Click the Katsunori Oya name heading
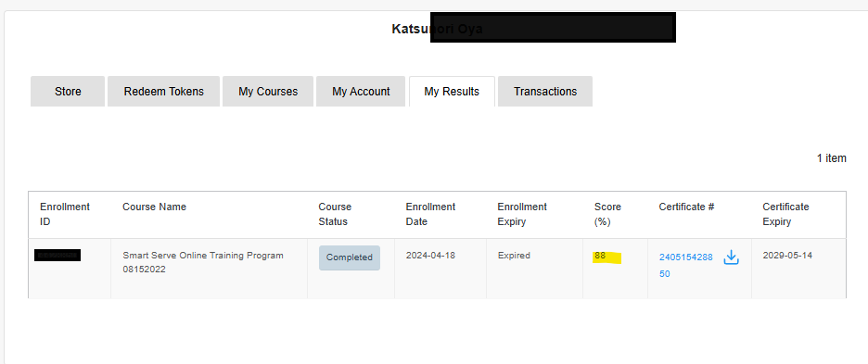Screen dimensions: 868x364 437,29
